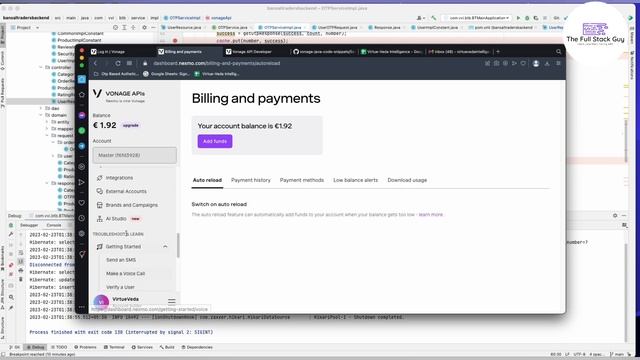Screen dimensions: 640x360
Task: Open the hamburger menu beside VirtueVeda
Action: tap(171, 302)
